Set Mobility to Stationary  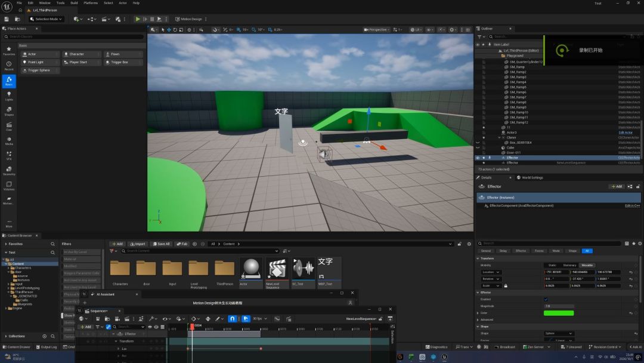click(x=569, y=265)
